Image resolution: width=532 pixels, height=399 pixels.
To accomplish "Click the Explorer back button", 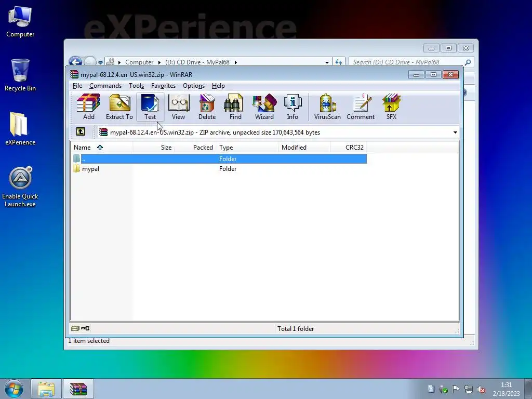I will tap(75, 62).
